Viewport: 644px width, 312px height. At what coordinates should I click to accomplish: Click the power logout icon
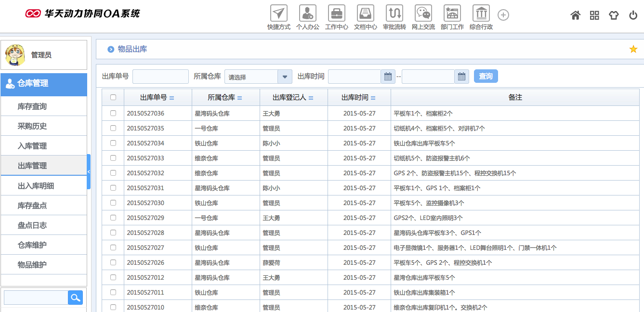pos(633,15)
